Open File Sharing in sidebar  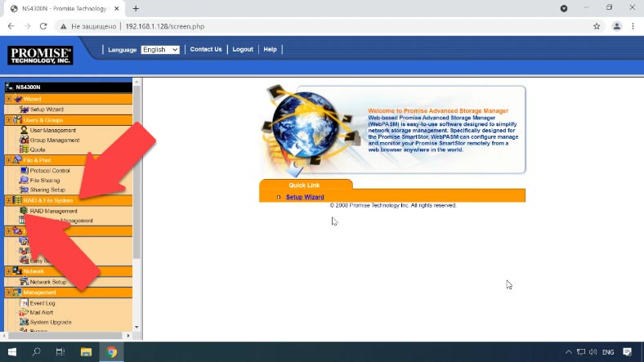pyautogui.click(x=45, y=180)
